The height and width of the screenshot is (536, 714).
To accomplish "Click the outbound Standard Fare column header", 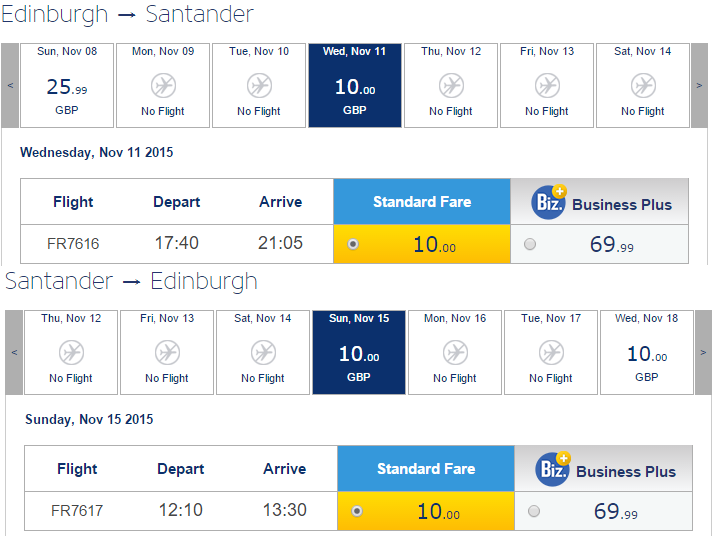I will click(x=422, y=201).
